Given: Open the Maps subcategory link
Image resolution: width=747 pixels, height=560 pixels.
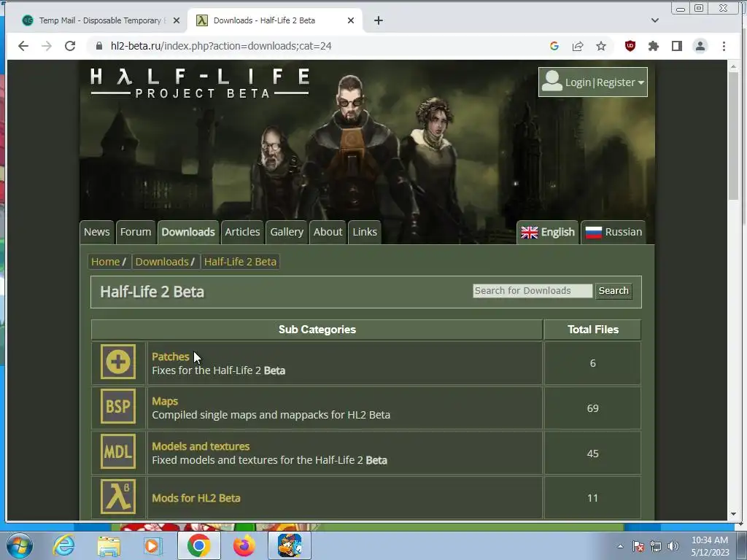Looking at the screenshot, I should [x=165, y=401].
